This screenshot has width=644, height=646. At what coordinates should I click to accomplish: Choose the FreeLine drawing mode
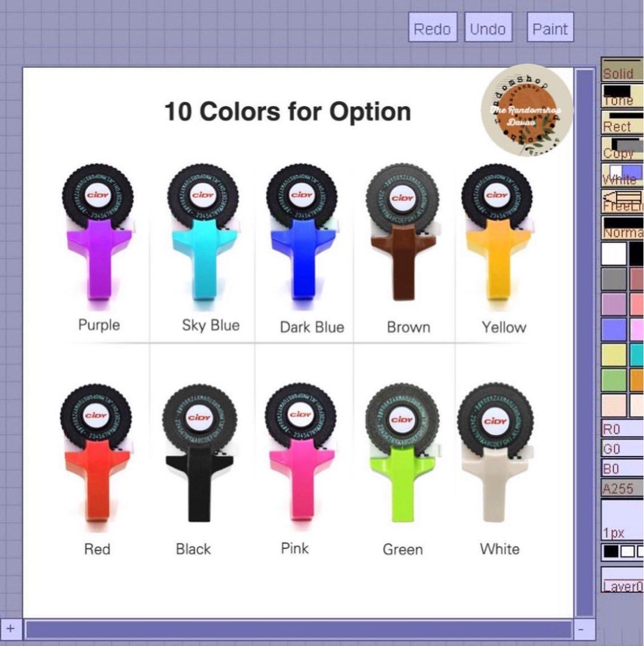622,202
